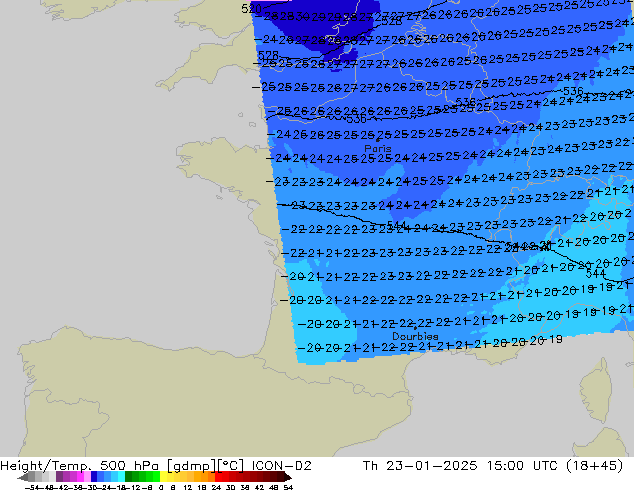Pick the bright yellow segment of the color scale
This screenshot has width=634, height=490.
(163, 477)
